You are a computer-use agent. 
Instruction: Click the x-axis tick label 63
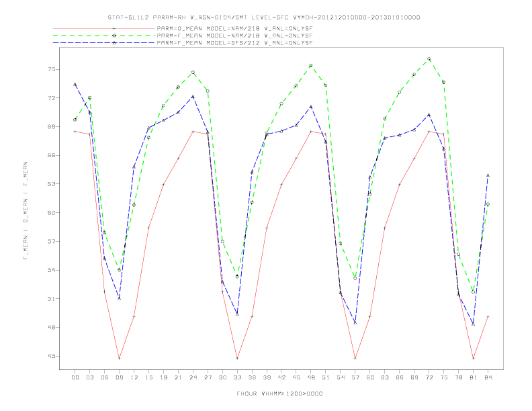(x=385, y=377)
